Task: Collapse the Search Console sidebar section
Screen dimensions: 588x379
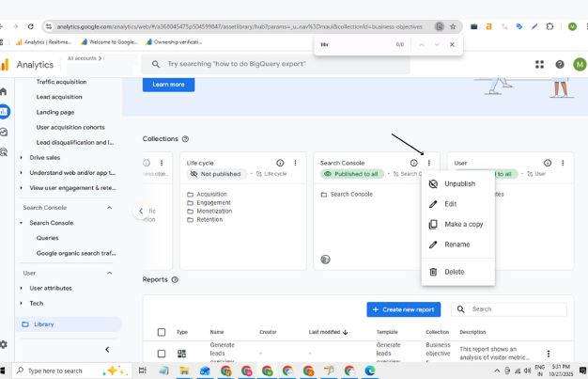Action: point(109,208)
